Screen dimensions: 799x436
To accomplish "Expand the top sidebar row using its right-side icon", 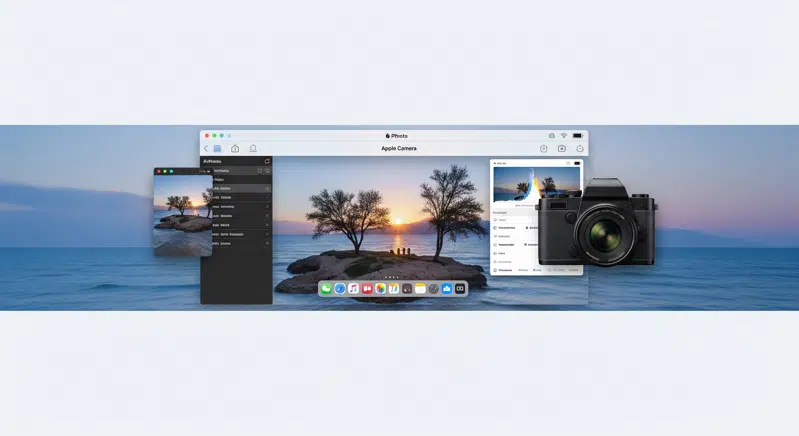I will 267,171.
